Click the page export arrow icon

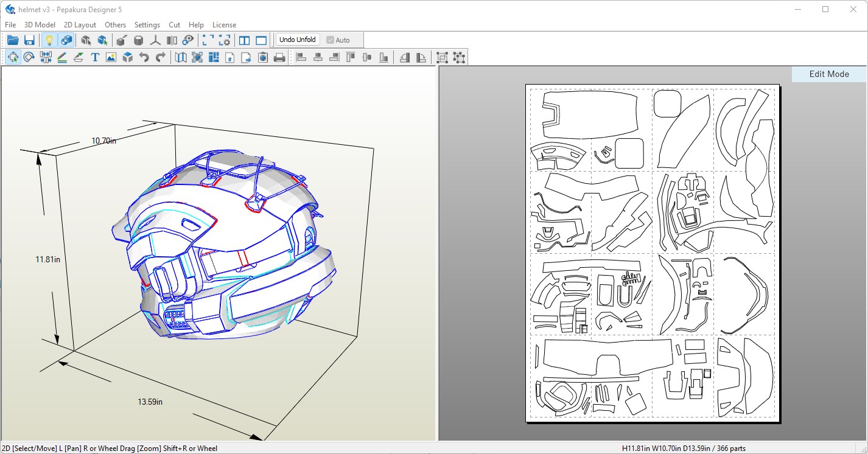point(247,57)
